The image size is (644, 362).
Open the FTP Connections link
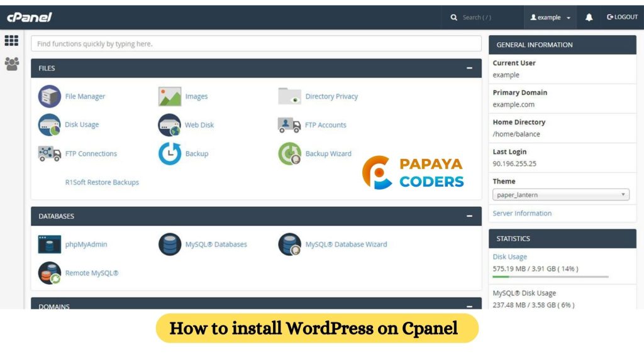91,153
